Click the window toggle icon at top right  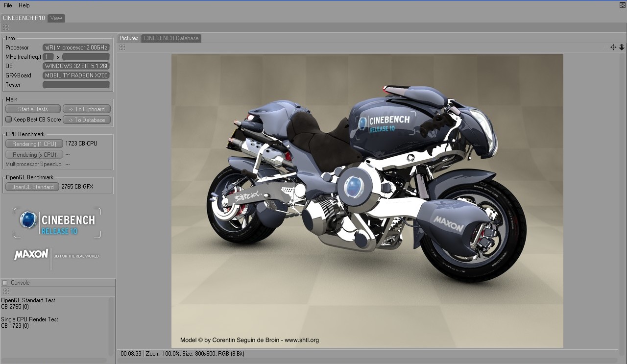(622, 5)
